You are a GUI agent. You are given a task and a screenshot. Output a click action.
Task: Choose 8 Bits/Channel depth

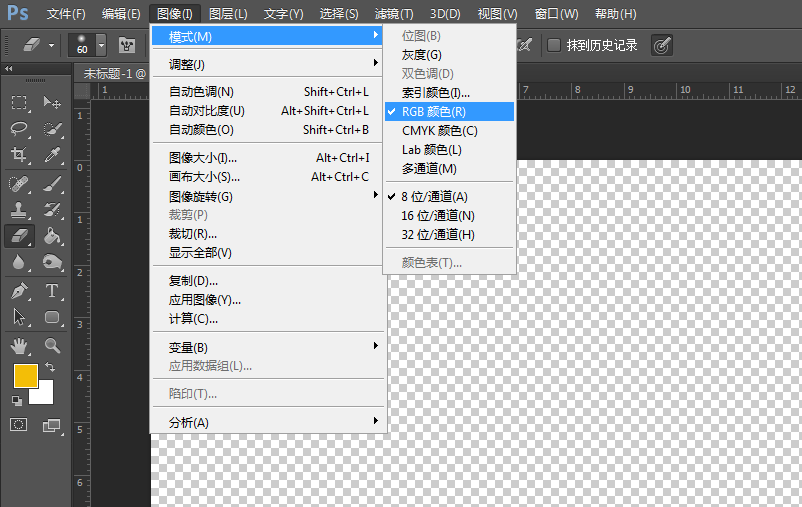[449, 196]
